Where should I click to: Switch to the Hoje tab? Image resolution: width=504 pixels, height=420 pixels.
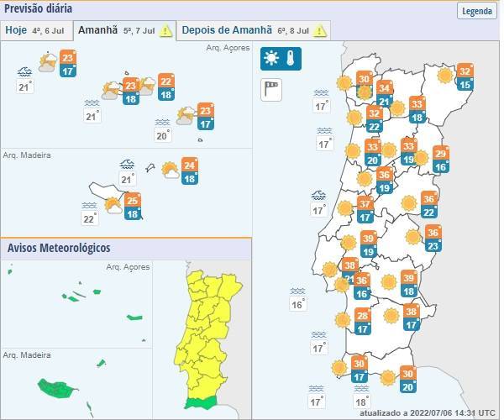(x=35, y=30)
